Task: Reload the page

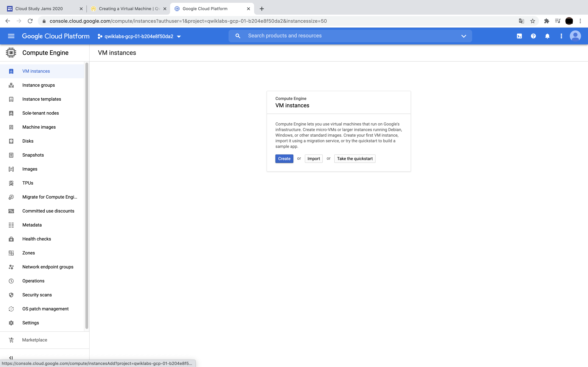Action: pos(30,21)
